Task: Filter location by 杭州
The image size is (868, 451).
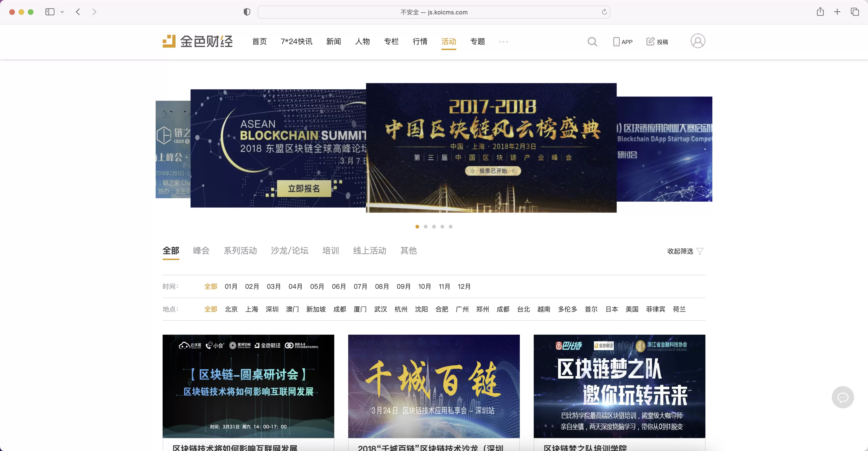Action: tap(401, 309)
